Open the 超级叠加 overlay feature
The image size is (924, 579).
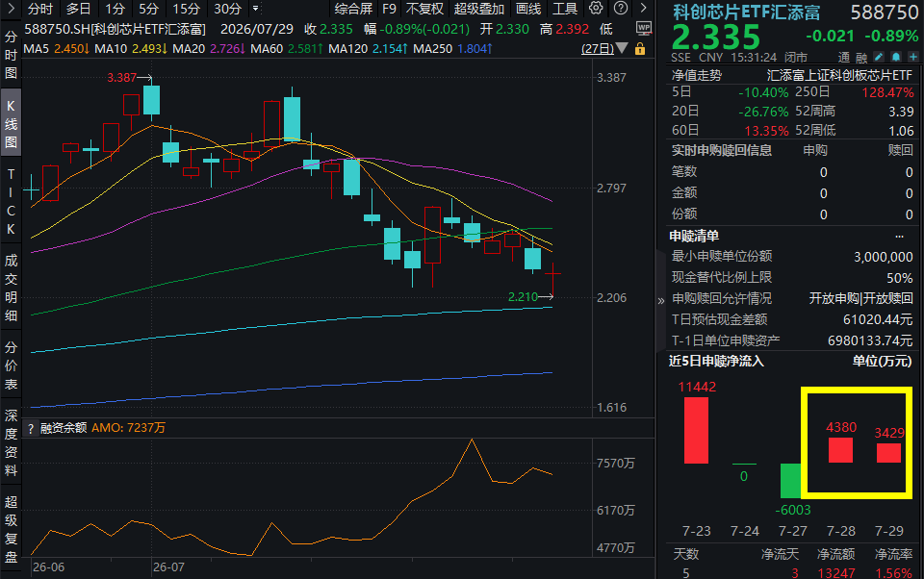[x=479, y=9]
